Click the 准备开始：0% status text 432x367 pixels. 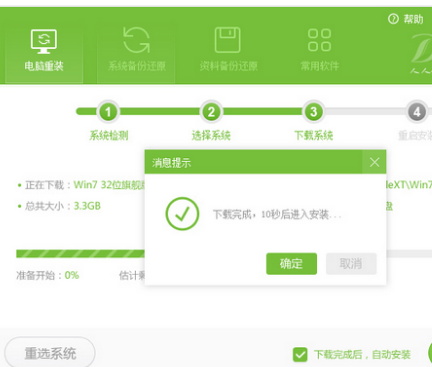(48, 275)
